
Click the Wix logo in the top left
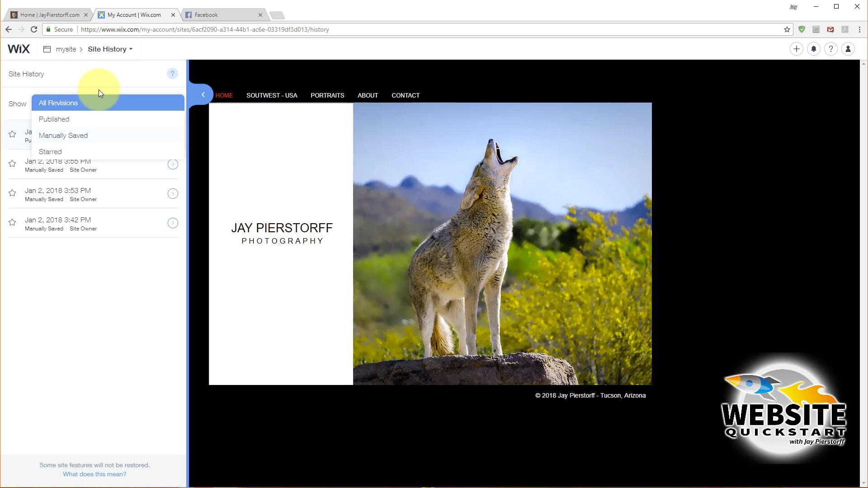tap(19, 49)
